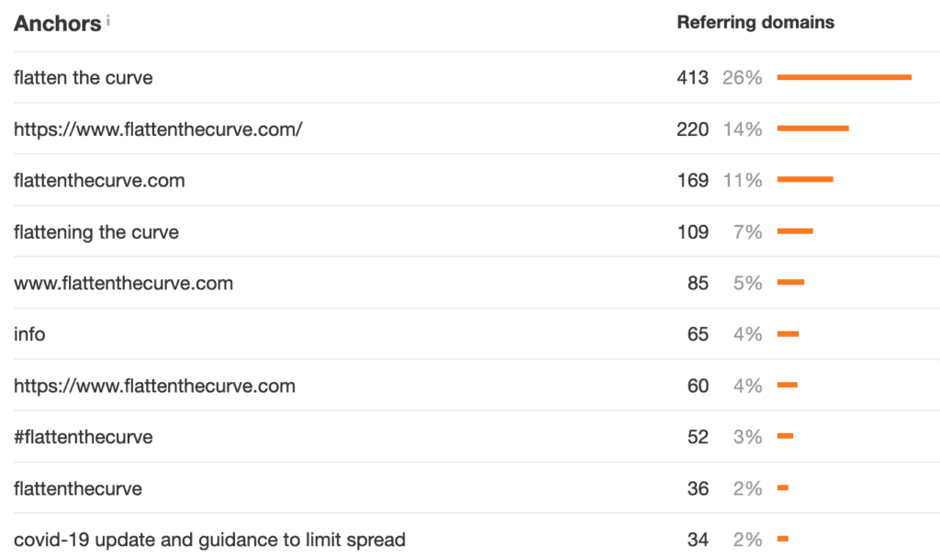The height and width of the screenshot is (560, 940).
Task: Click the 85 referring domains value
Action: point(698,284)
